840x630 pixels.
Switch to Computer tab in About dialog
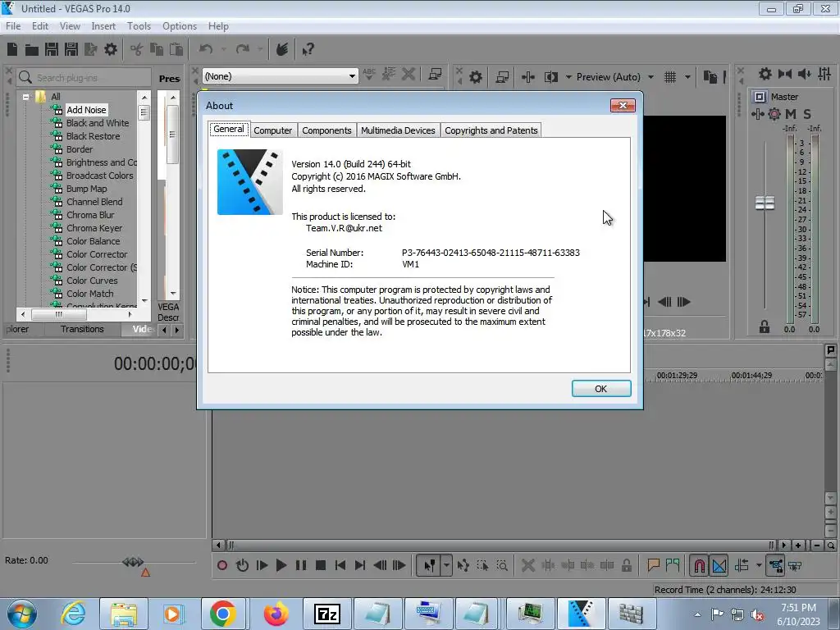click(272, 130)
